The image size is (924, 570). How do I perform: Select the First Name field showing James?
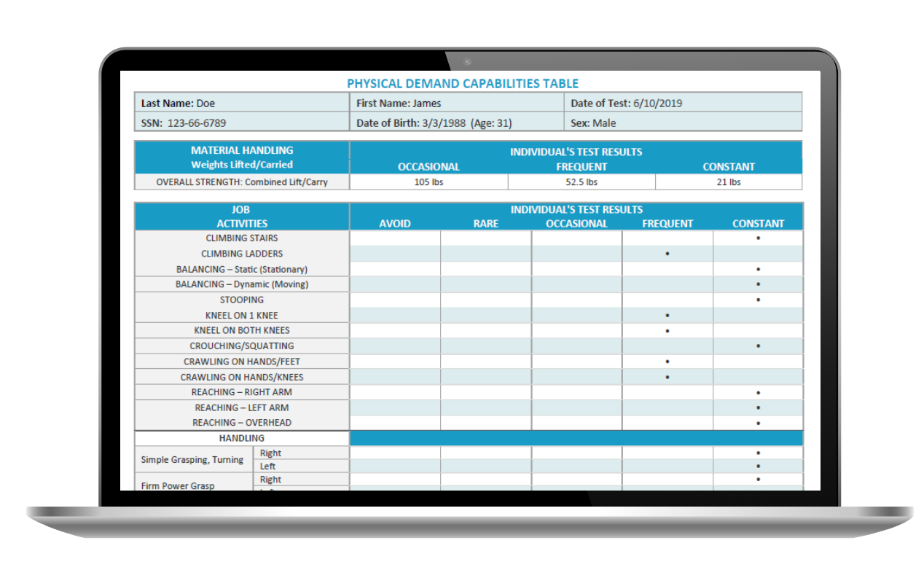coord(458,104)
